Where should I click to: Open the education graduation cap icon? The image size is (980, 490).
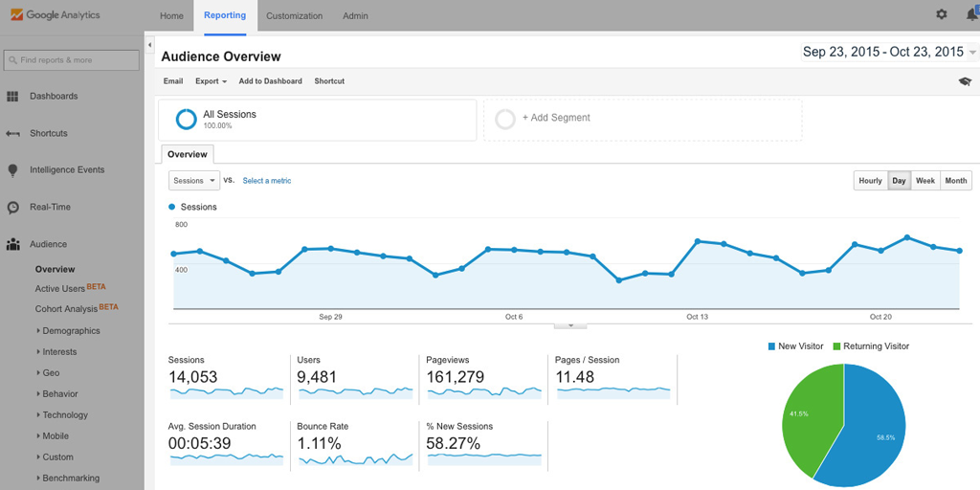[x=965, y=81]
